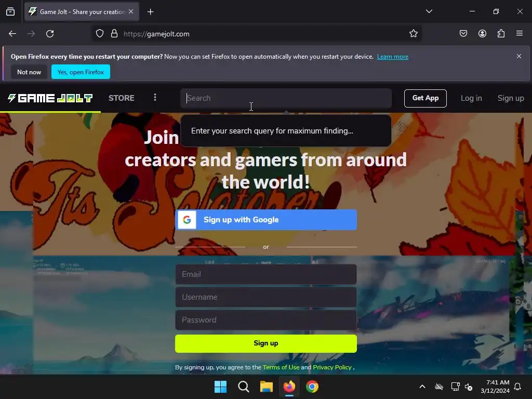This screenshot has width=532, height=399.
Task: Click the Email input field
Action: pos(266,274)
